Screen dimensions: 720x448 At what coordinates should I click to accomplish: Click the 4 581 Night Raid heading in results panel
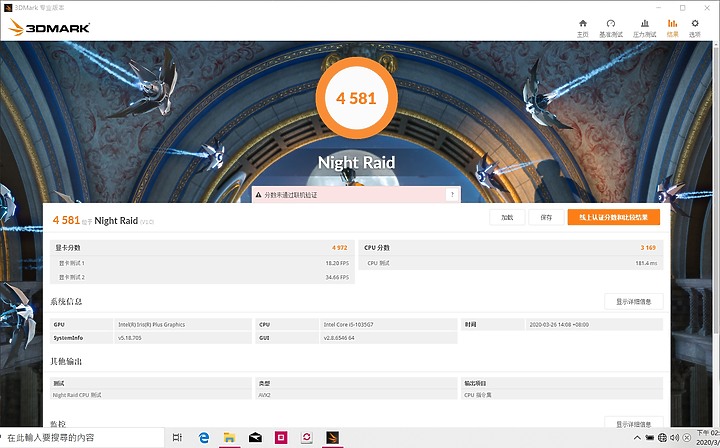(103, 221)
